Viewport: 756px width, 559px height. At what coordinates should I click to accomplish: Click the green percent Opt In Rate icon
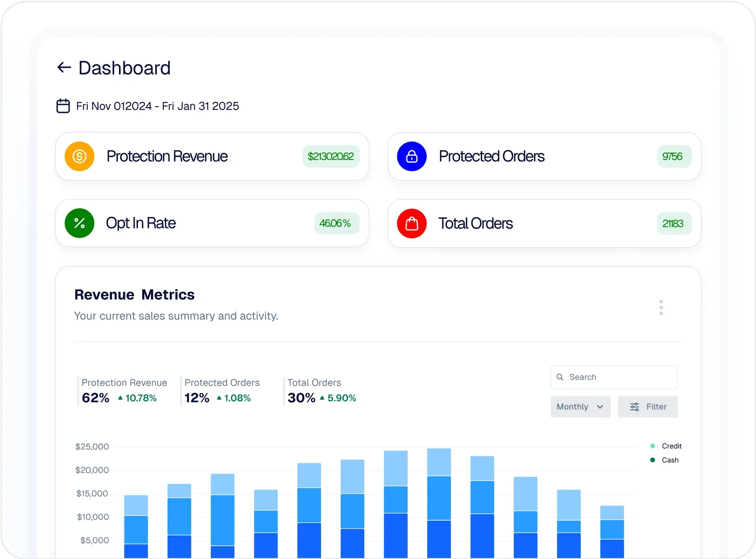[79, 223]
